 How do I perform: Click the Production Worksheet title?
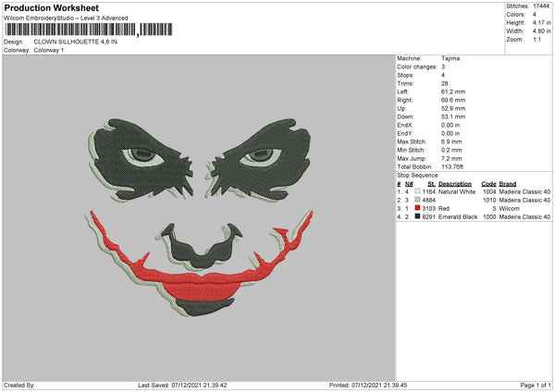51,7
